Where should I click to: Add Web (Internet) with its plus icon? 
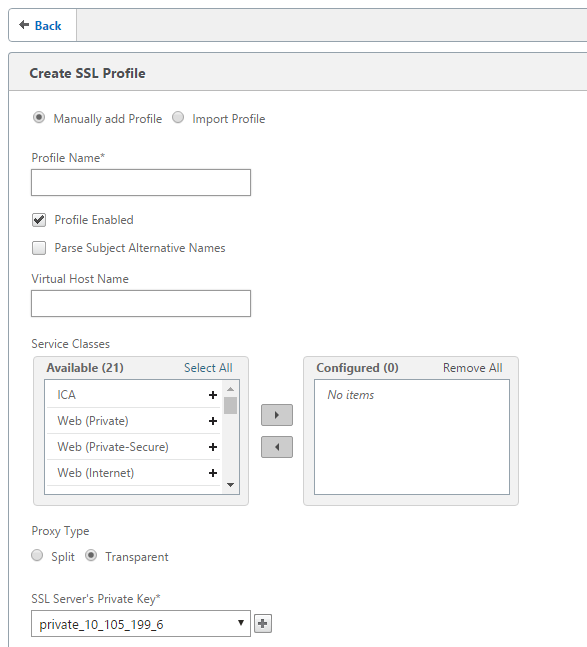213,473
